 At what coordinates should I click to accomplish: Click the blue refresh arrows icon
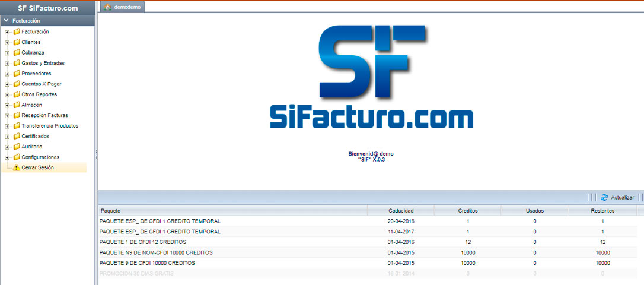tap(604, 198)
